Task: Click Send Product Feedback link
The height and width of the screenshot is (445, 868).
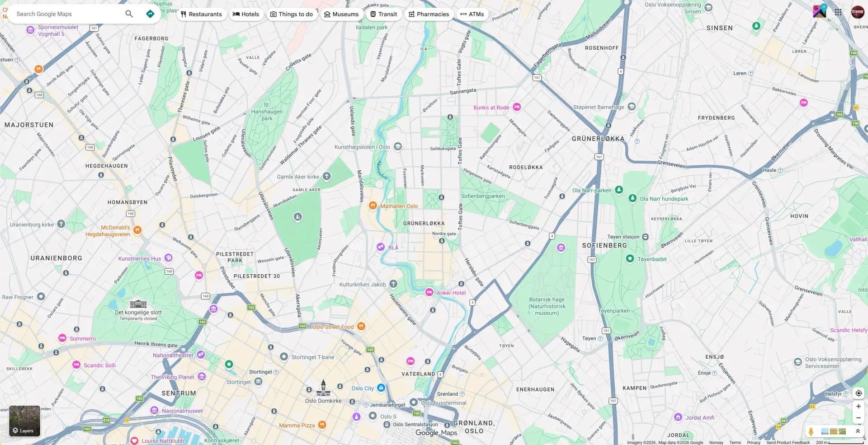Action: [788, 442]
